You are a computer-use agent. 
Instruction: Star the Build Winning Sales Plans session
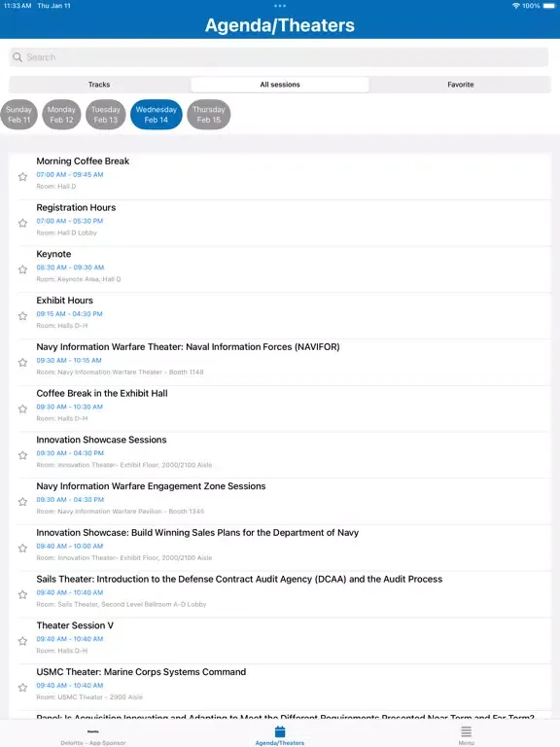pos(22,549)
